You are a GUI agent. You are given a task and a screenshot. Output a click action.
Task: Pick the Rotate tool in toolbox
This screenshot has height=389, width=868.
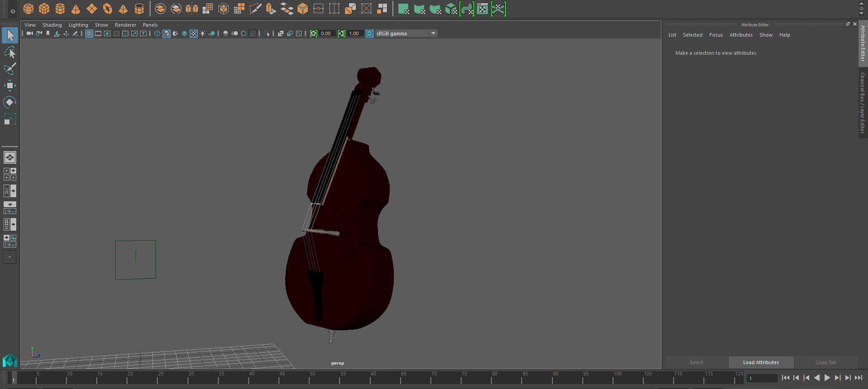point(10,102)
